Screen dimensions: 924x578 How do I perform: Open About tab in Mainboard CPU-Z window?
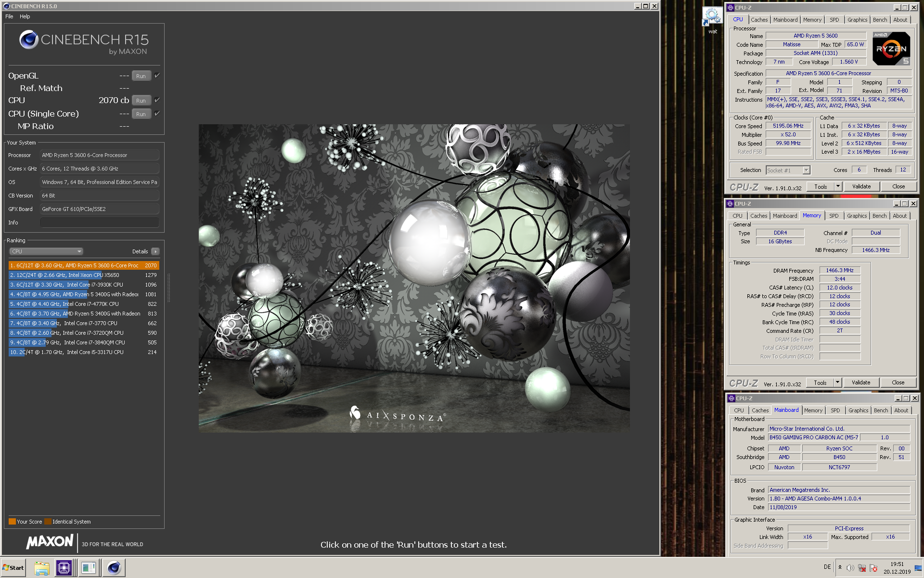901,410
